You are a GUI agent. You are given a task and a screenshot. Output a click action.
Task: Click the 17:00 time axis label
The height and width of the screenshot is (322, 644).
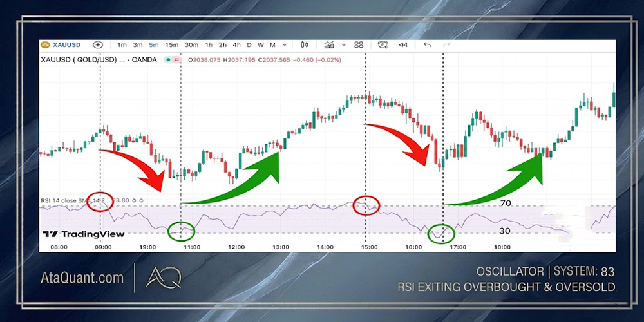pos(457,247)
